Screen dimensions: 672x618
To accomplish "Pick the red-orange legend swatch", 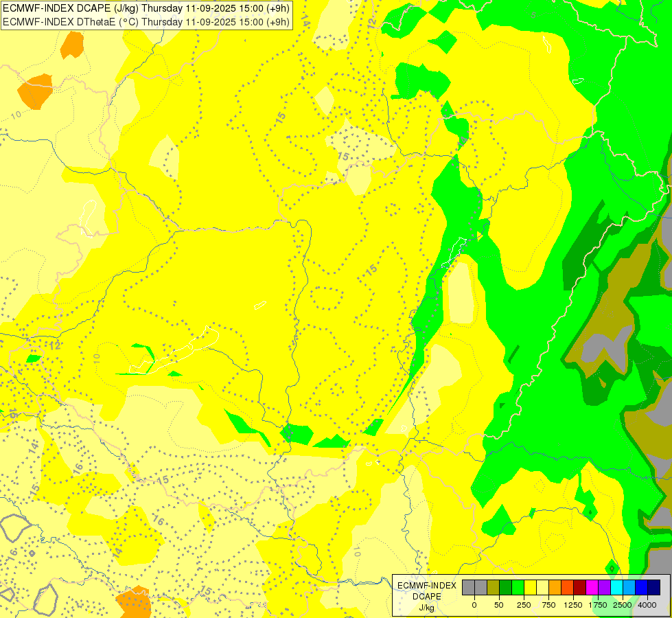I will click(x=567, y=587).
